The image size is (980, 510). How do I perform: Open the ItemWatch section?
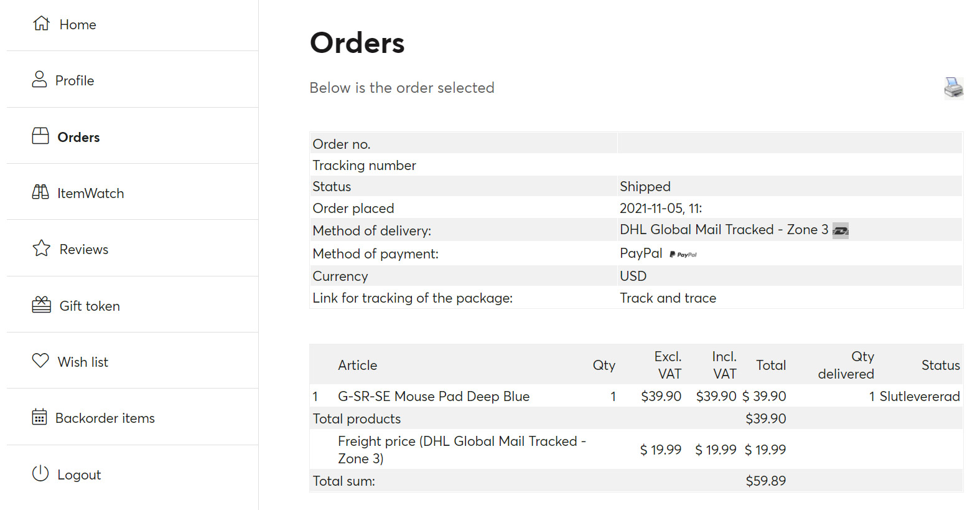[91, 193]
